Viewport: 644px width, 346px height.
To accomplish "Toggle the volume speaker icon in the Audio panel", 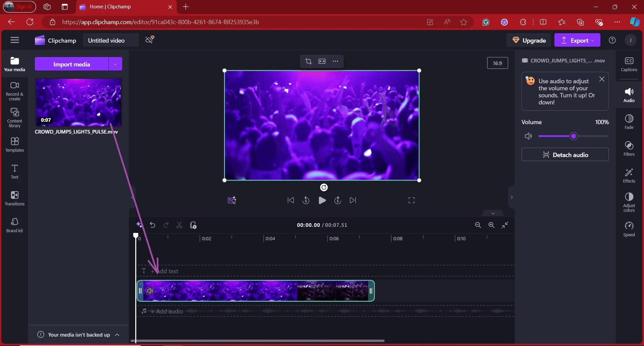I will pyautogui.click(x=528, y=136).
